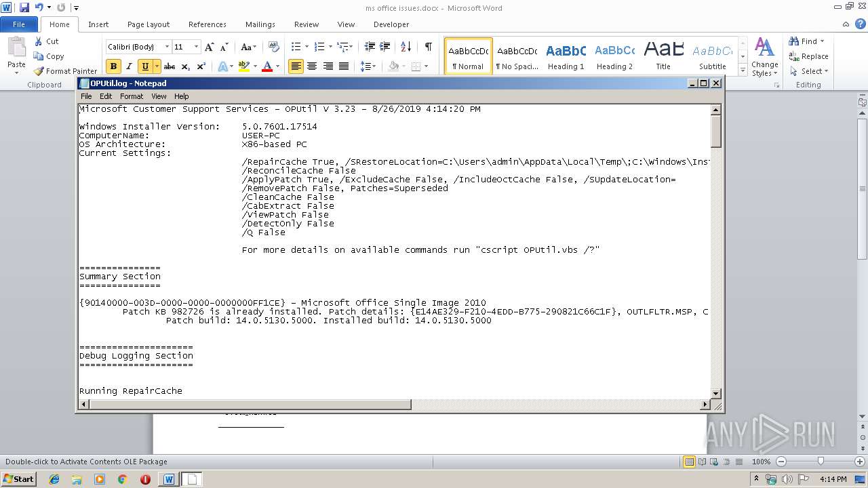Open Find dropdown arrow

coord(822,41)
